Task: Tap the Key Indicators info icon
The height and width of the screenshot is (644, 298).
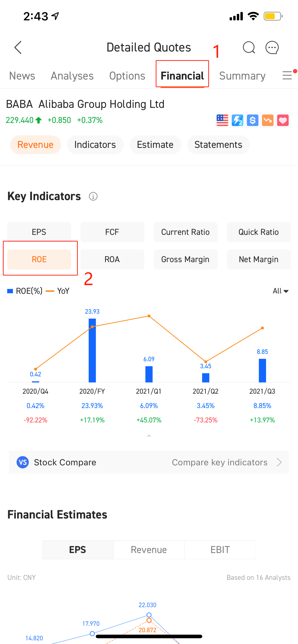Action: [93, 196]
